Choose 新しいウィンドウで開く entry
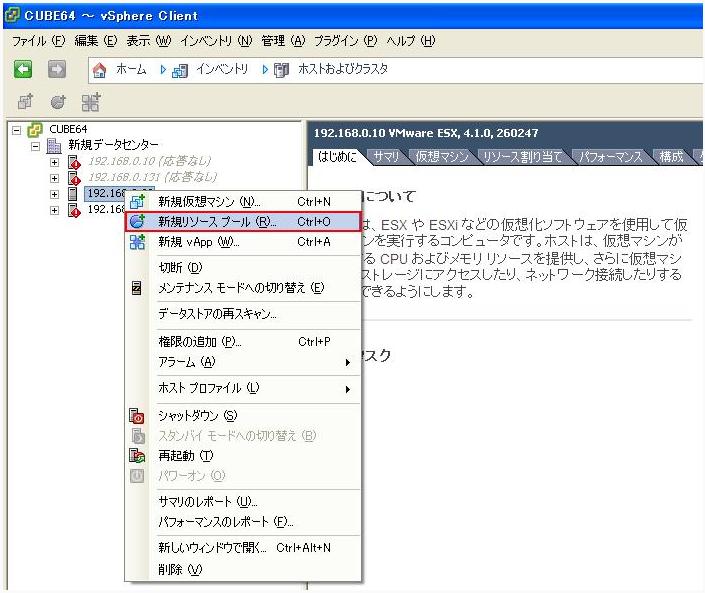The width and height of the screenshot is (705, 593). point(243,548)
